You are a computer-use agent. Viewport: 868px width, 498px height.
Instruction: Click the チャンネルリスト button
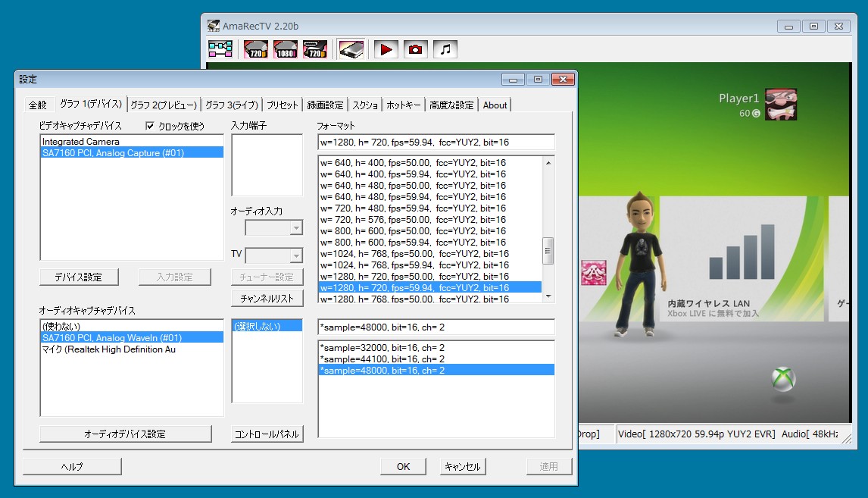tap(267, 298)
